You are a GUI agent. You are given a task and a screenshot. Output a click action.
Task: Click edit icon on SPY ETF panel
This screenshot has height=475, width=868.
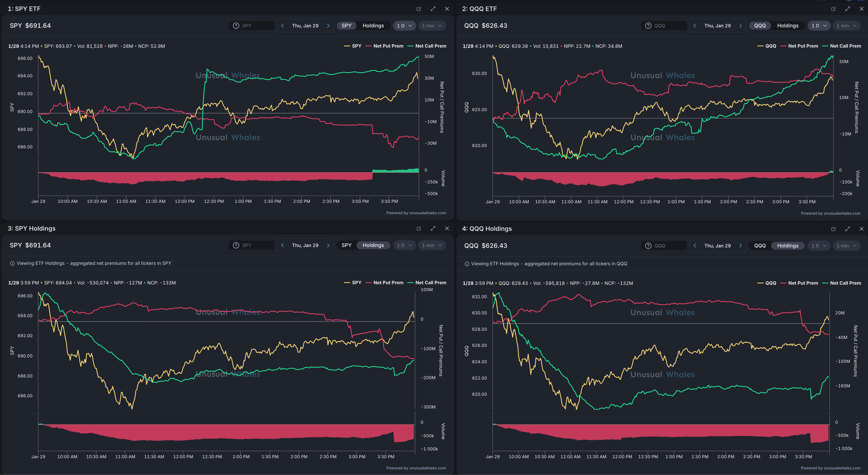pos(419,9)
